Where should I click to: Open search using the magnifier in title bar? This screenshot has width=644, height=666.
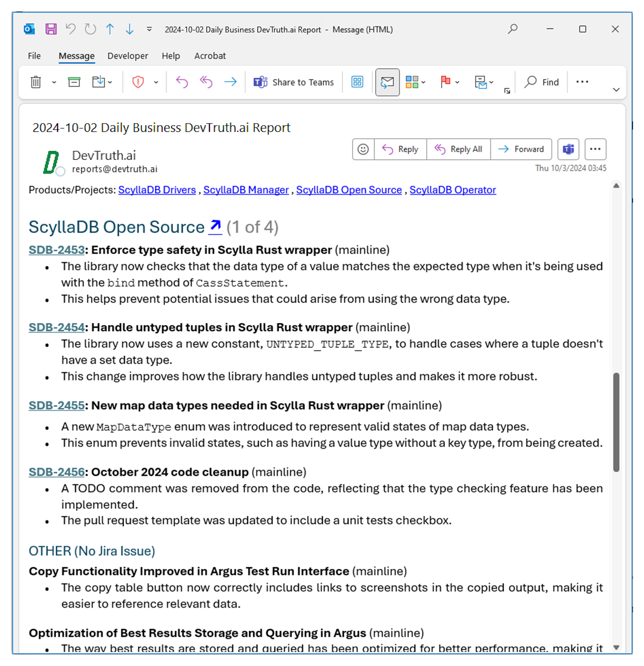[x=512, y=29]
